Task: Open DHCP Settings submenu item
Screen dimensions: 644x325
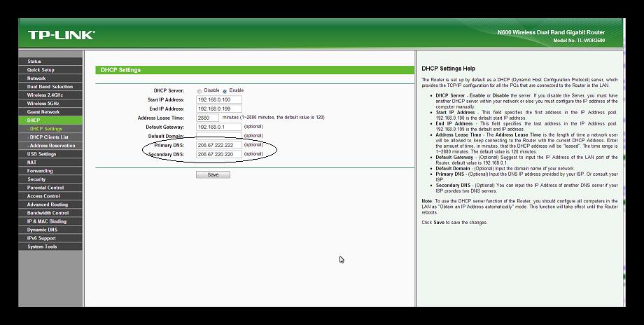Action: pos(50,129)
